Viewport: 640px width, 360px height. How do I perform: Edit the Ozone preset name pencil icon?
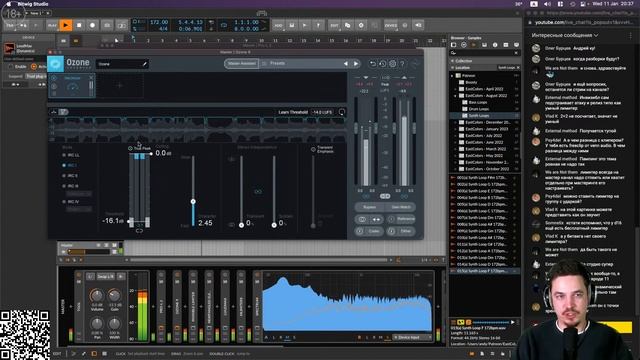[x=144, y=64]
